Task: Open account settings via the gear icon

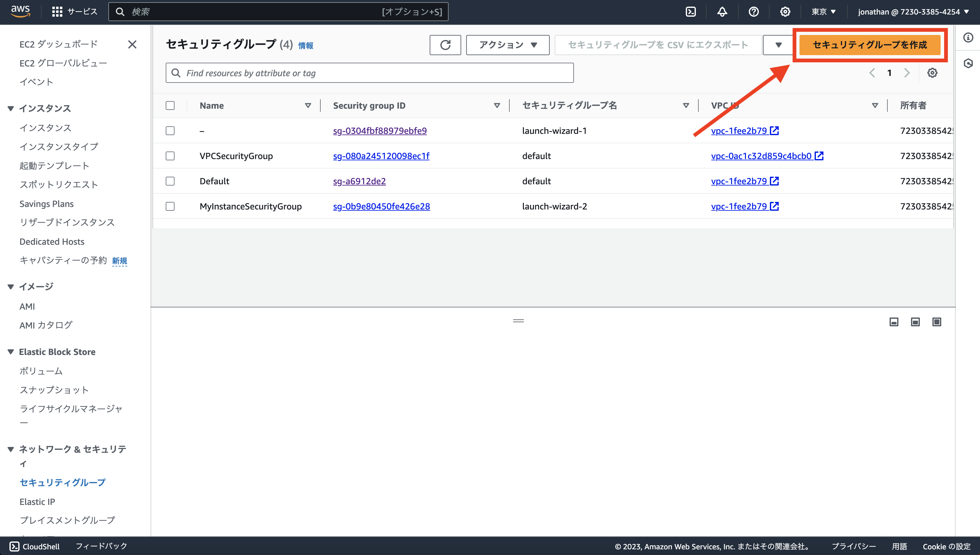Action: point(785,11)
